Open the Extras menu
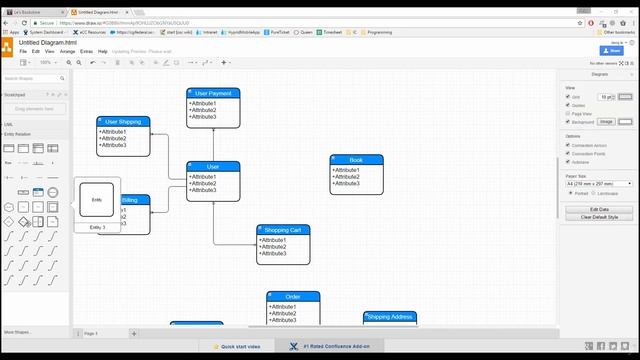The image size is (640, 360). point(86,51)
